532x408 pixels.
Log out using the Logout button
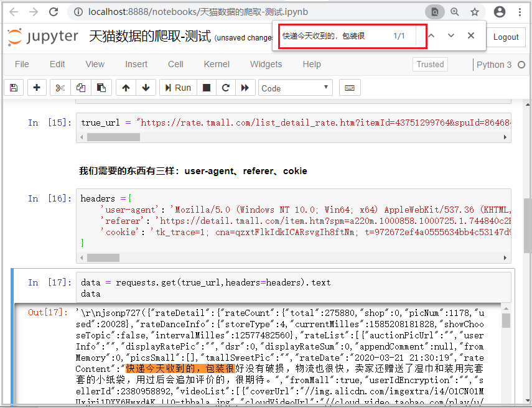tap(506, 37)
